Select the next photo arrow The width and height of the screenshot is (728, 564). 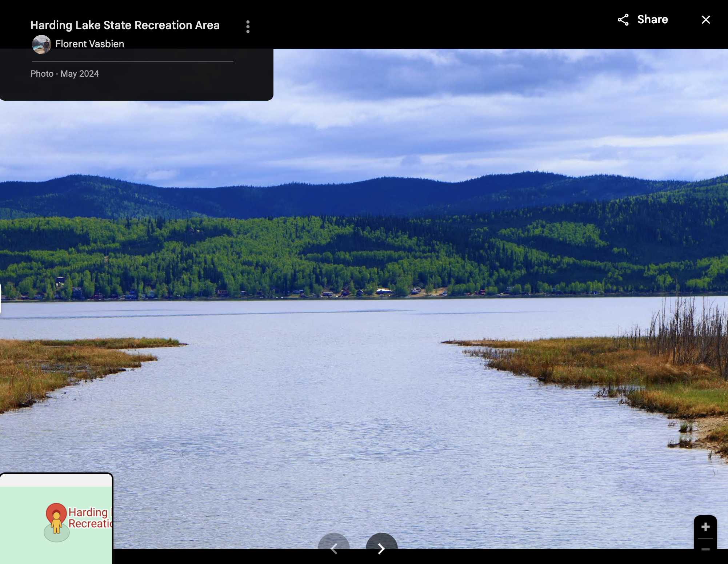[381, 549]
